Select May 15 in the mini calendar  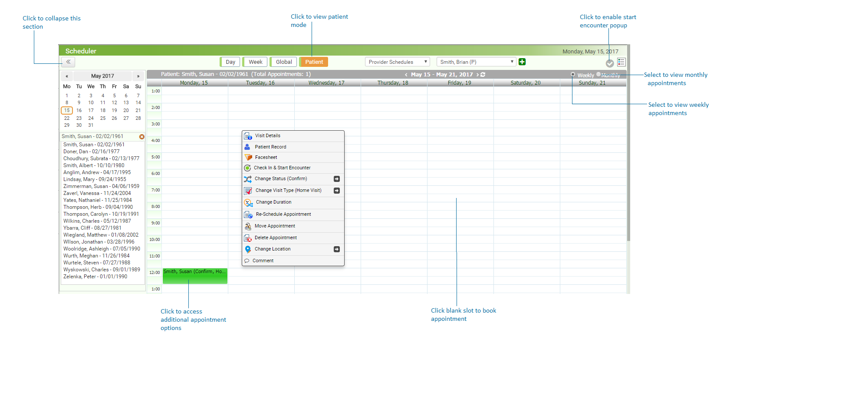click(67, 110)
